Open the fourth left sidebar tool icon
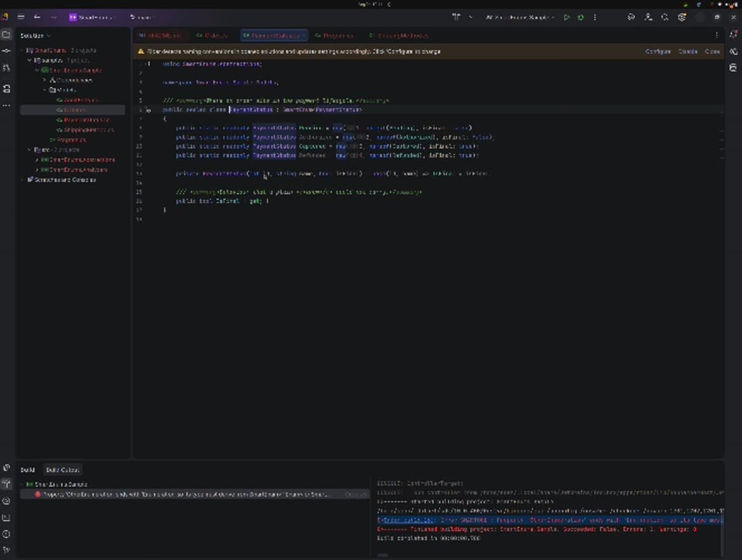Viewport: 742px width, 560px height. (x=6, y=88)
